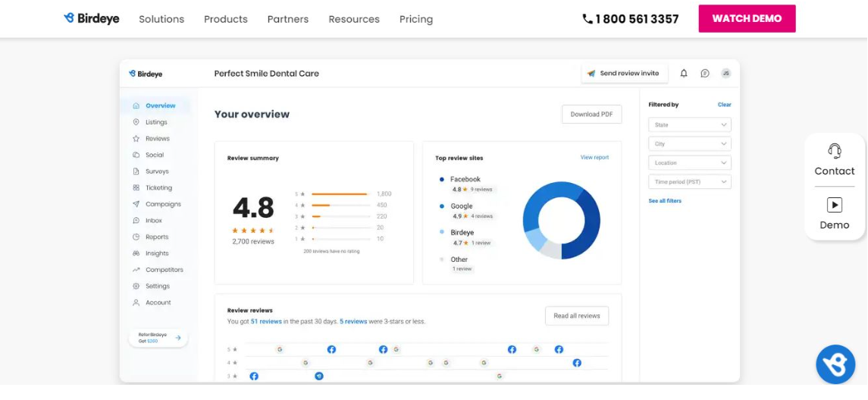Click Birdeye in the top review sites list
The image size is (868, 400).
462,233
